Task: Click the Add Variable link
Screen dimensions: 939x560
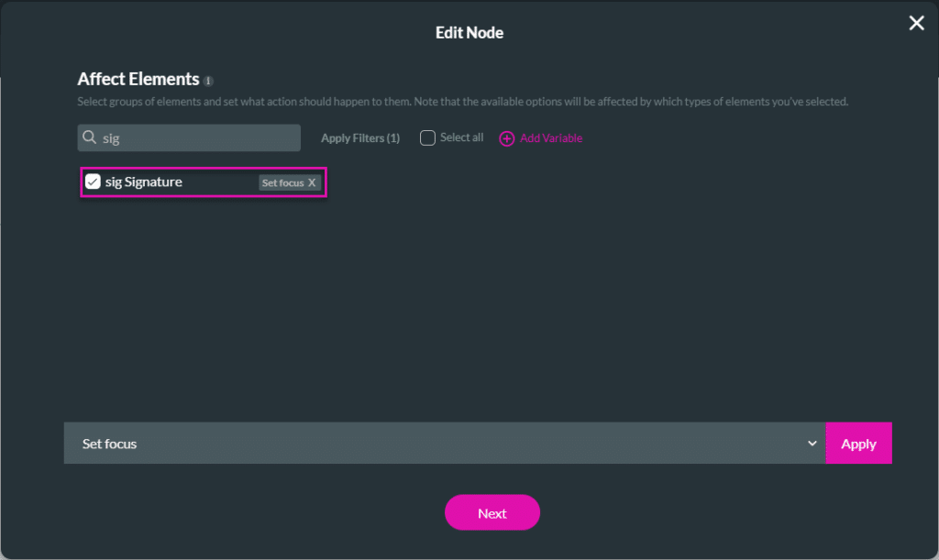Action: click(551, 138)
